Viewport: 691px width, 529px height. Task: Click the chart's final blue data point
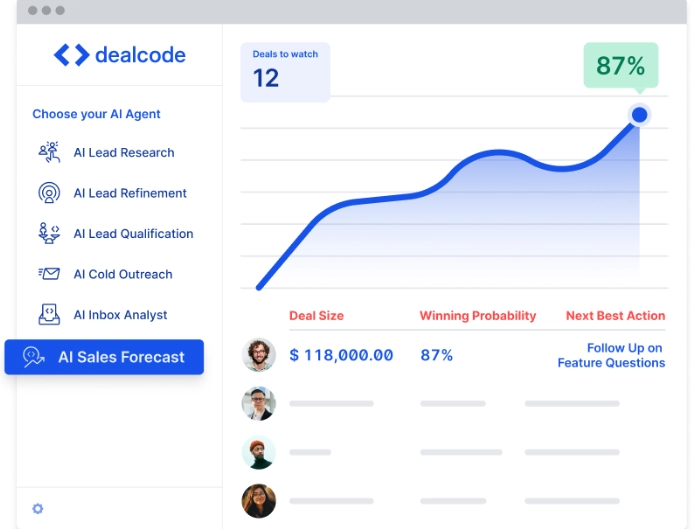(639, 115)
